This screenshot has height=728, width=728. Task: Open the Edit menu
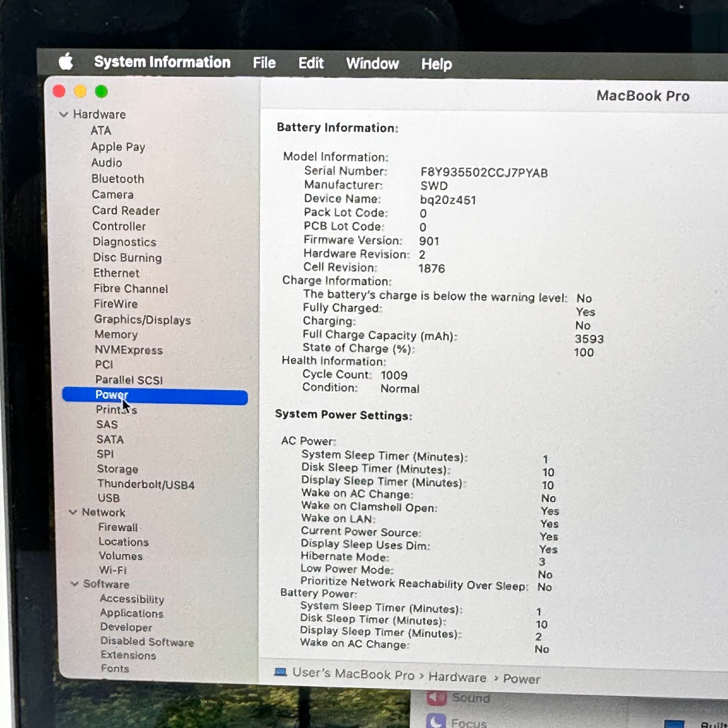[x=311, y=63]
